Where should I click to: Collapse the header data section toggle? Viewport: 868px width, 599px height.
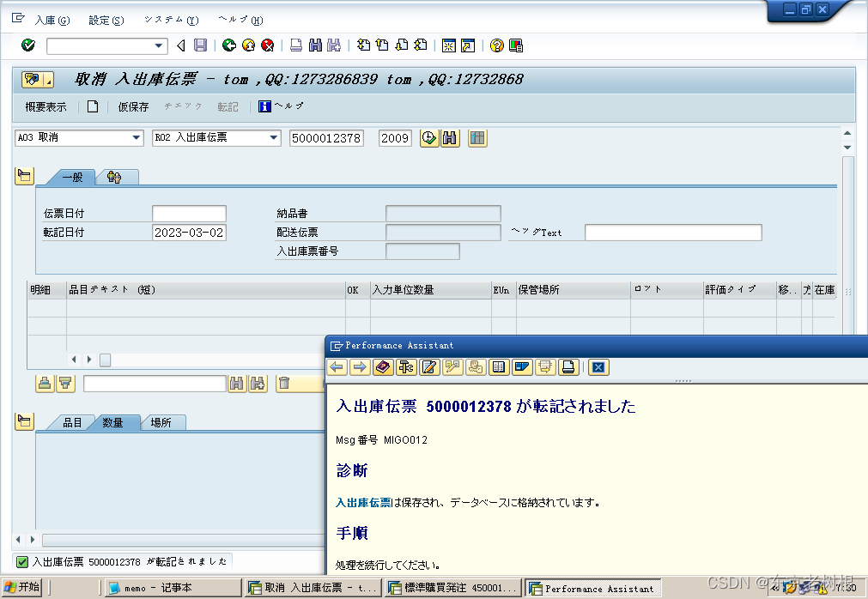(x=24, y=177)
